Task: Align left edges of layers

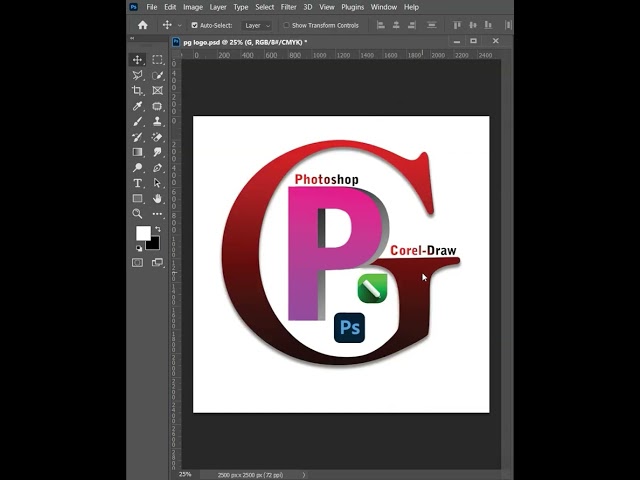Action: (380, 25)
